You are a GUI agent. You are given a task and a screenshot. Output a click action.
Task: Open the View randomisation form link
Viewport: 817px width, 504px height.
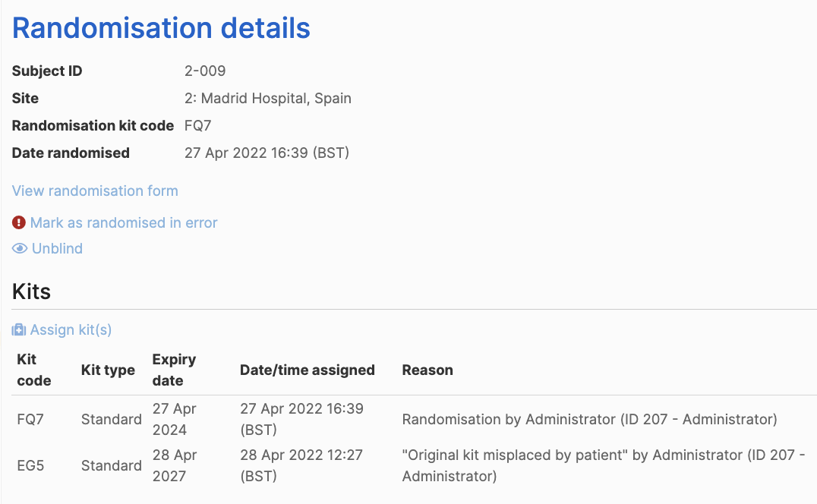pyautogui.click(x=95, y=191)
